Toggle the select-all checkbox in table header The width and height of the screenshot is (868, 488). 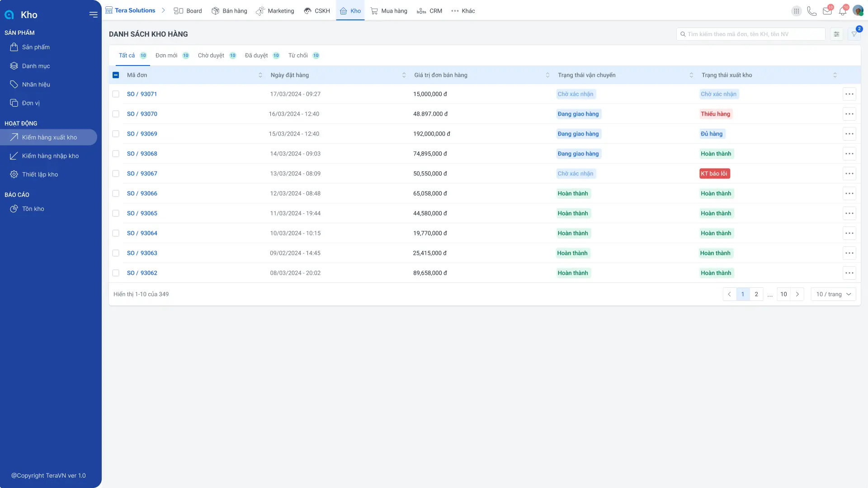pos(116,75)
